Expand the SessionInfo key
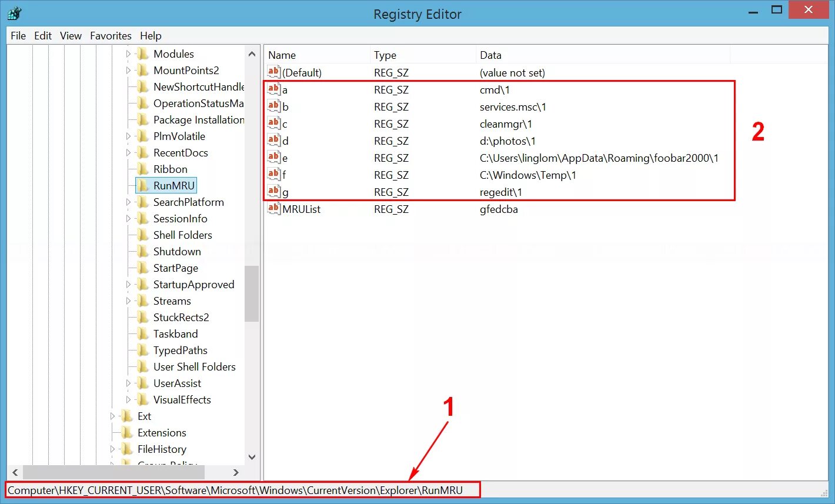Screen dimensions: 835x504 click(x=128, y=219)
